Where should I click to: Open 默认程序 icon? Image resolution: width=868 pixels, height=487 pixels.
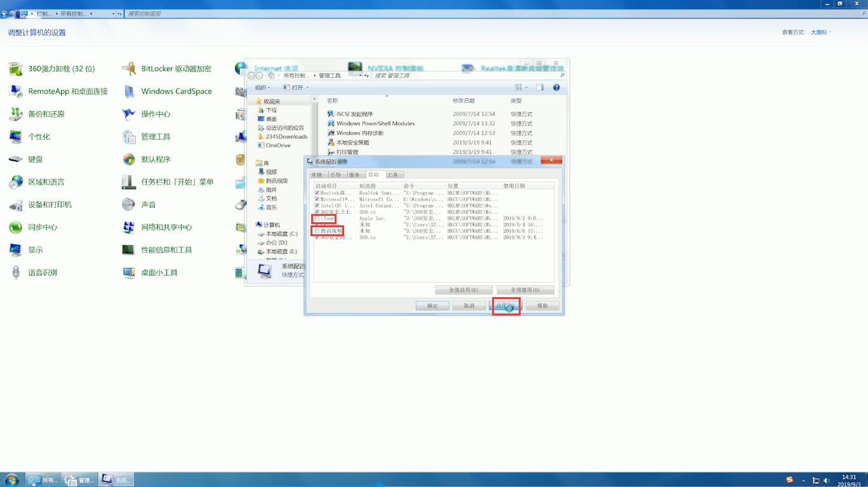(x=129, y=159)
